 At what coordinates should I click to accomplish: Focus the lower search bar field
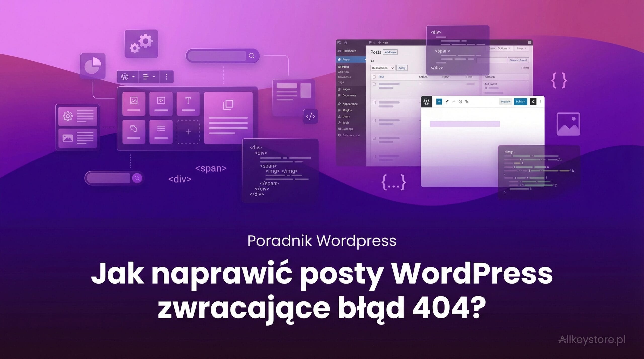pos(108,178)
